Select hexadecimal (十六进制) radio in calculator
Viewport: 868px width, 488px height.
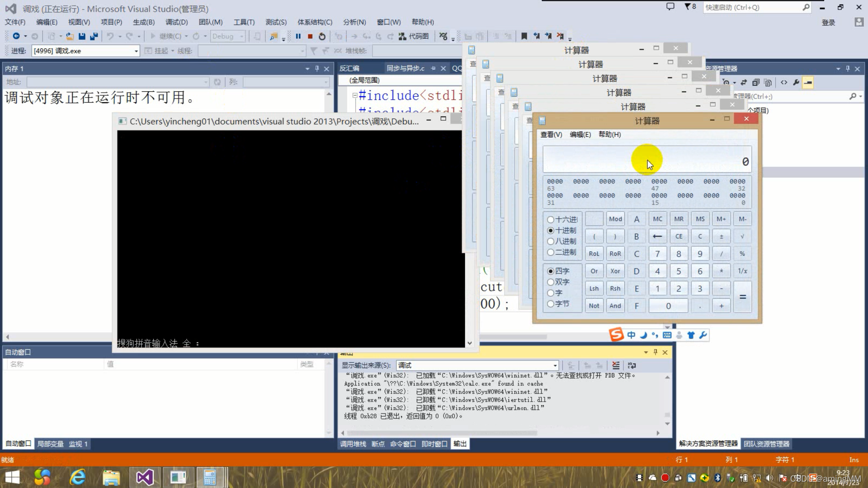(551, 220)
